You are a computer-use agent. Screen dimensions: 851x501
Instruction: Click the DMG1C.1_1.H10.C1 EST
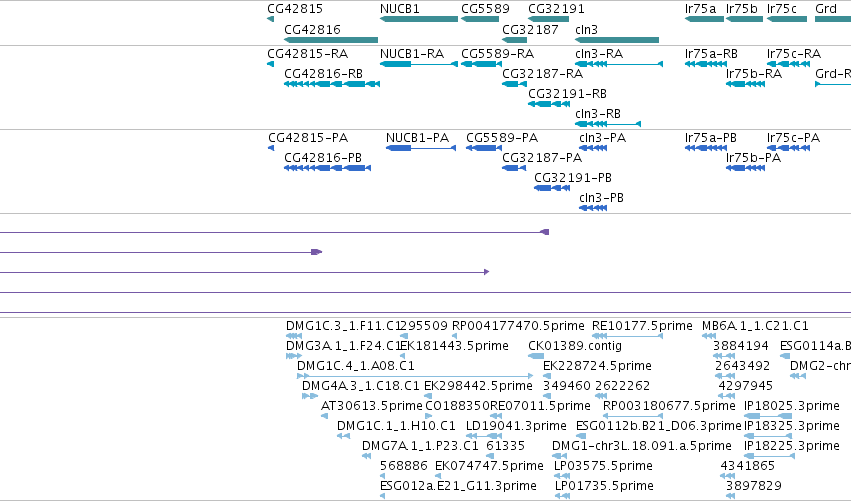point(344,436)
